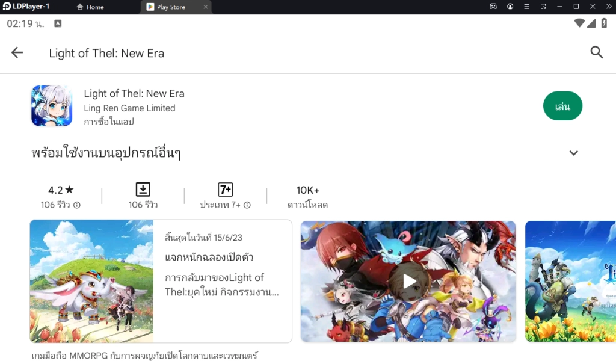Viewport: 616px width, 364px height.
Task: Open Ling Ren Game Limited developer page
Action: [x=131, y=108]
